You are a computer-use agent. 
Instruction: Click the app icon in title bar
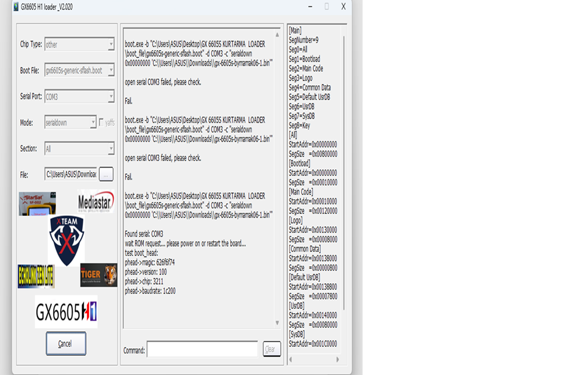[x=16, y=7]
